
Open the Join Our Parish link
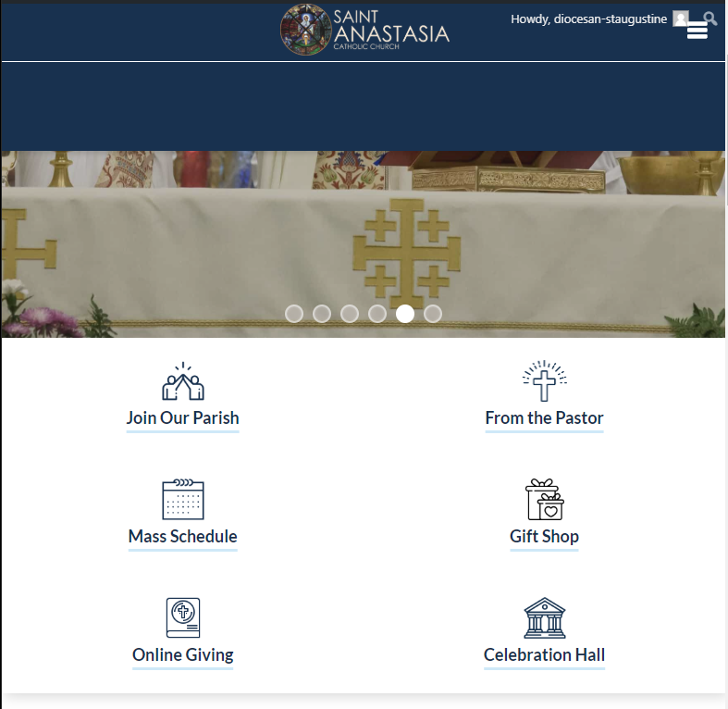point(183,418)
